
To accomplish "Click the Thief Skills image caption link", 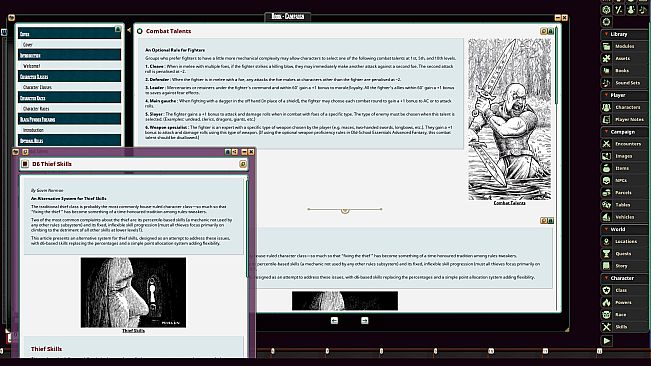I will click(x=133, y=331).
